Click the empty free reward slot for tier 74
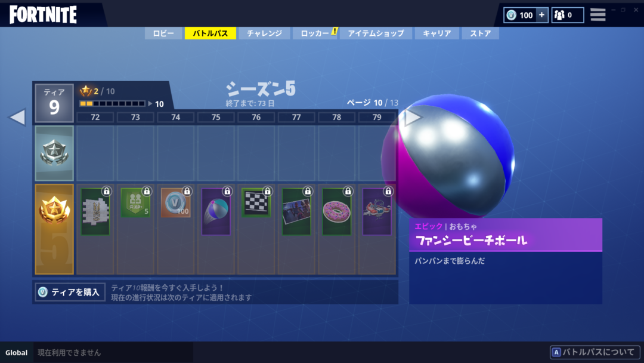The width and height of the screenshot is (644, 363). point(176,153)
